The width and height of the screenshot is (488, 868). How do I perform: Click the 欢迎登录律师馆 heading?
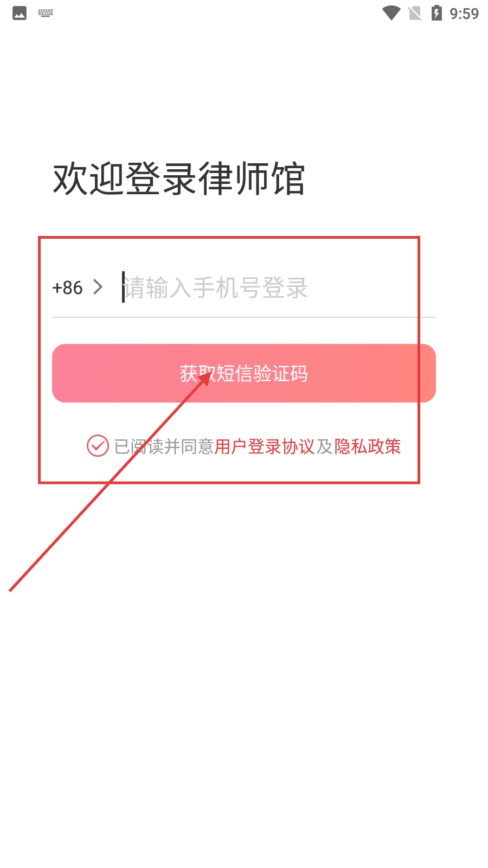pyautogui.click(x=179, y=178)
